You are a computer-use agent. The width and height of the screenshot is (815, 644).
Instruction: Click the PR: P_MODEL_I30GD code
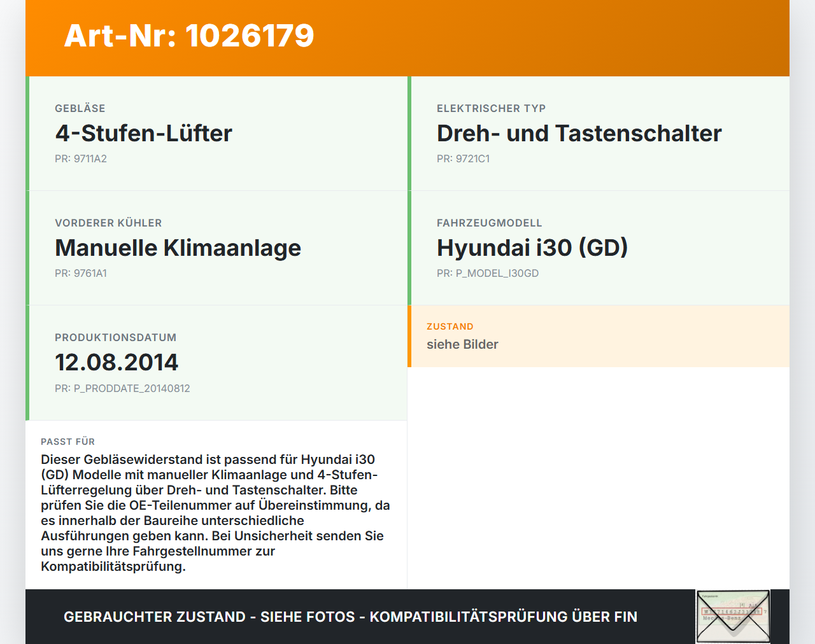coord(488,274)
